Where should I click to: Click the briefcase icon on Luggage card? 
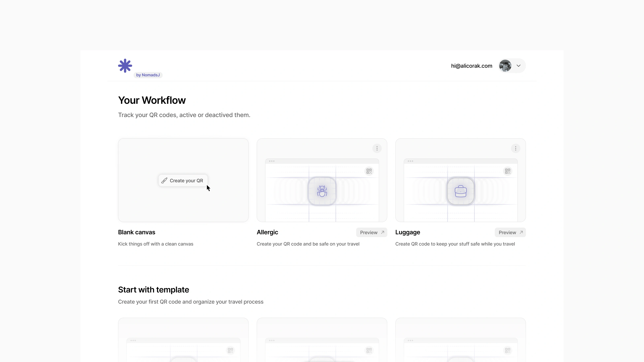coord(460,191)
